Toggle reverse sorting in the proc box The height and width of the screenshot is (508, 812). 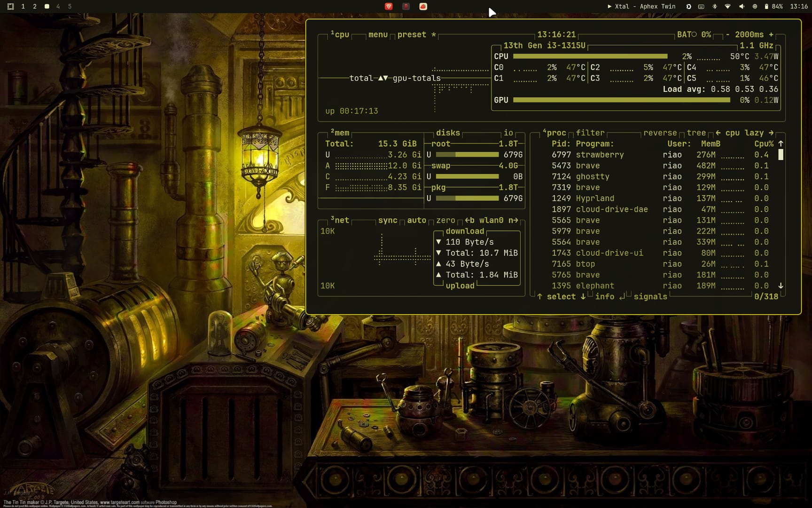[661, 133]
